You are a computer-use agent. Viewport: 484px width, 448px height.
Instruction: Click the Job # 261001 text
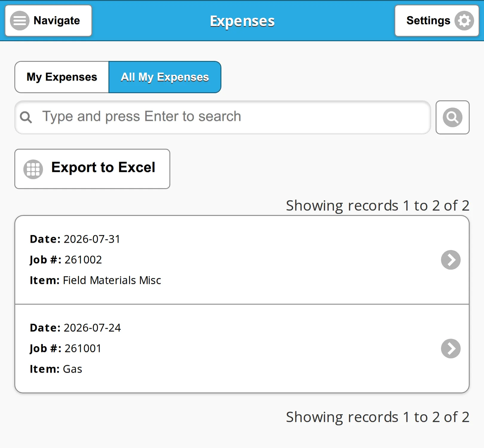point(66,349)
